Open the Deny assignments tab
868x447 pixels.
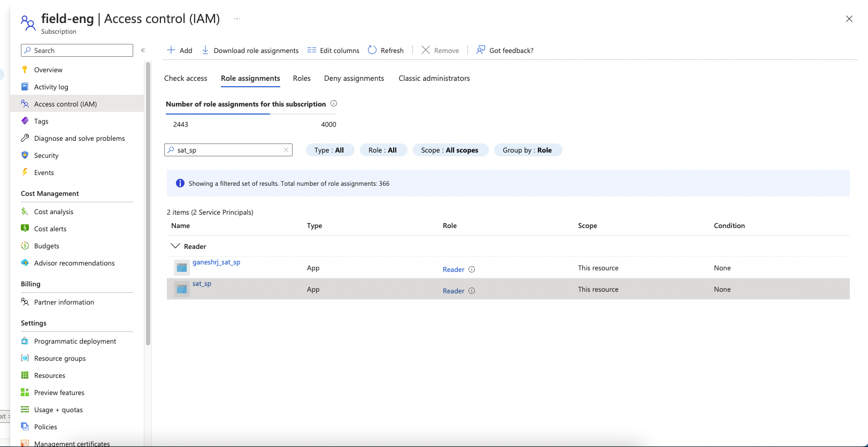354,78
